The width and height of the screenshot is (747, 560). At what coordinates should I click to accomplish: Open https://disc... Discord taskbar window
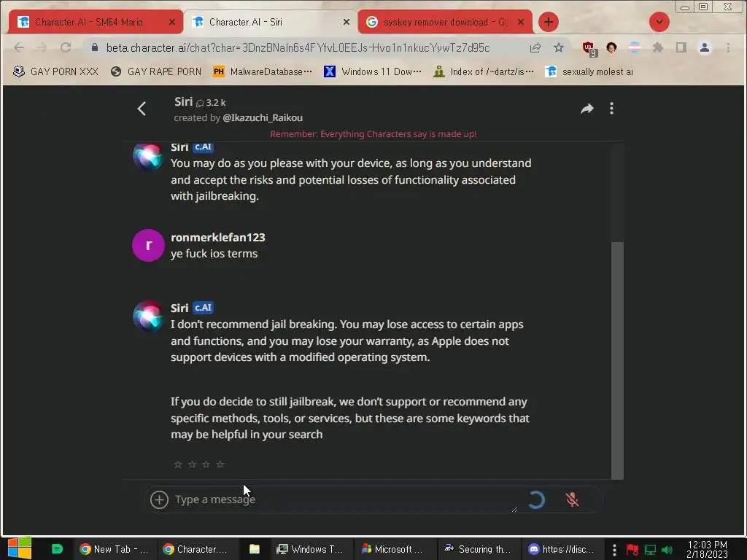561,549
